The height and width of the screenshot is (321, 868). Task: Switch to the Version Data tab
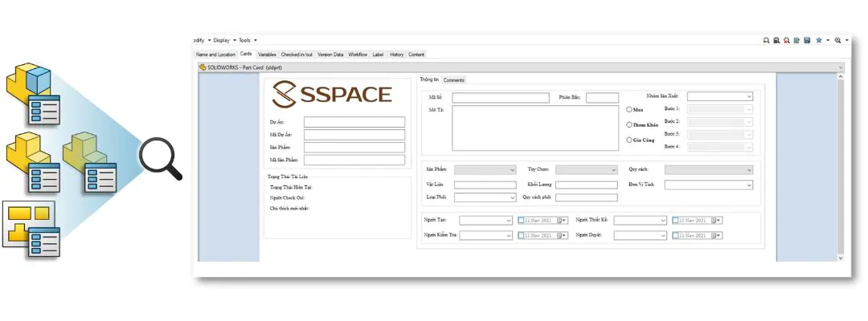click(330, 55)
